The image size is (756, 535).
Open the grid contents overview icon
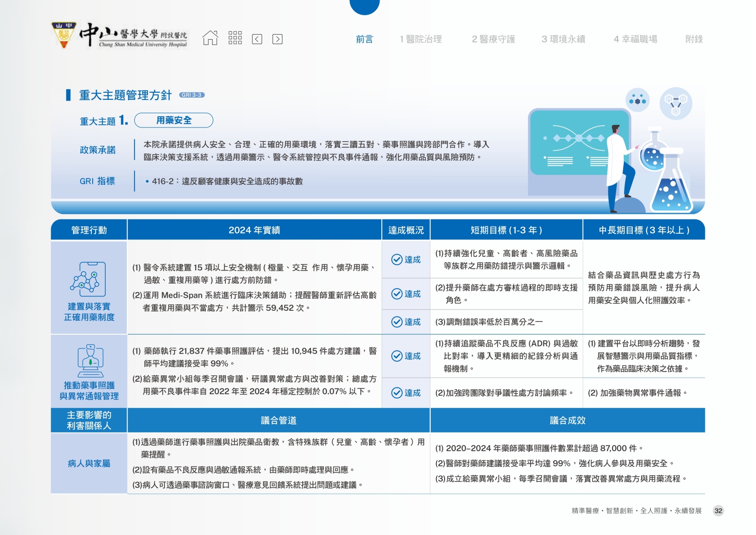tap(235, 38)
